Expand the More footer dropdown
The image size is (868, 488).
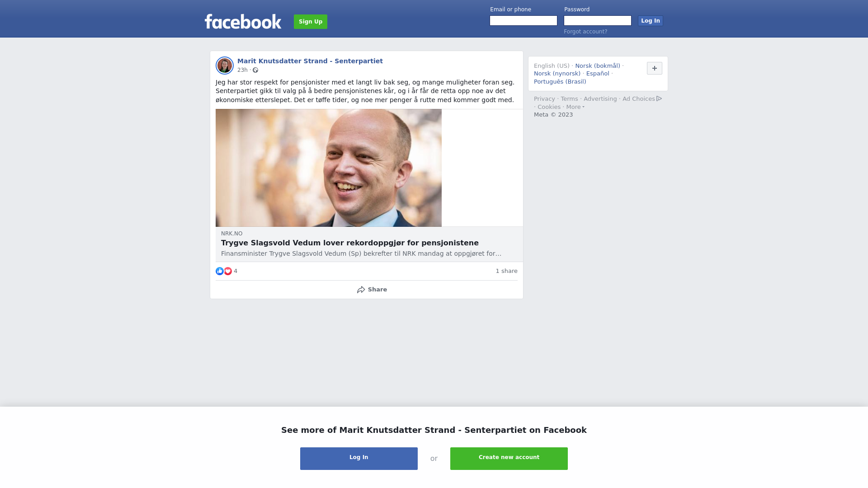575,107
